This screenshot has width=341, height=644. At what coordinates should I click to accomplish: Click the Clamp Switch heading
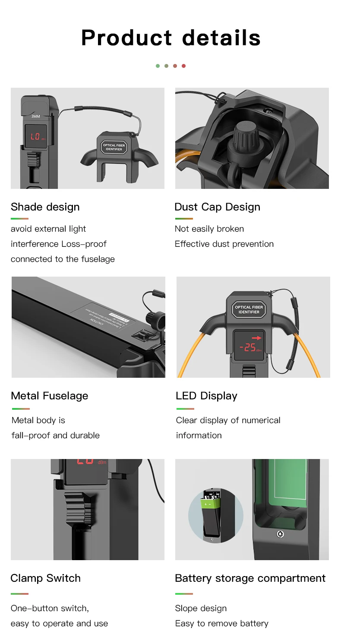coord(46,578)
